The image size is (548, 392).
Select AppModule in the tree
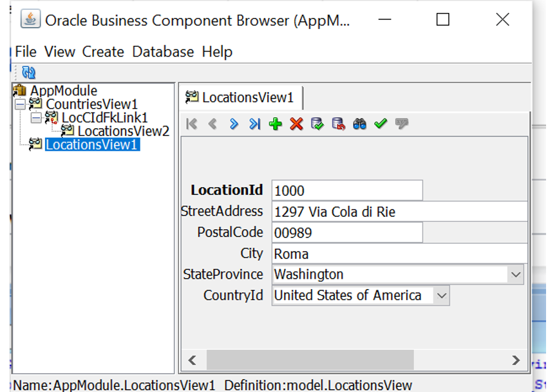click(64, 91)
